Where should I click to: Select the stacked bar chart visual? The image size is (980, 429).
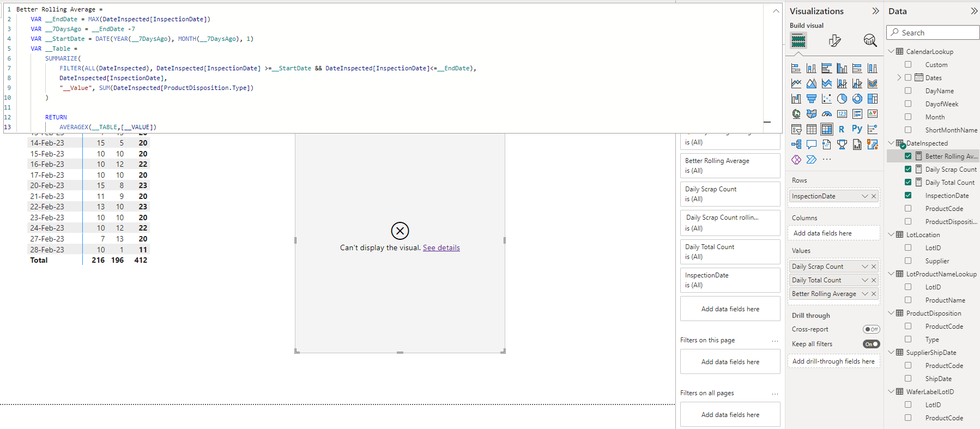pyautogui.click(x=796, y=68)
